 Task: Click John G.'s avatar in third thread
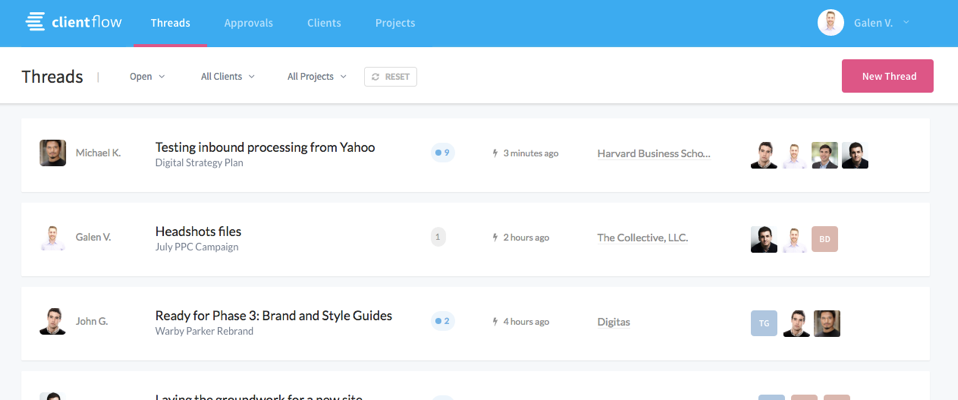point(53,322)
